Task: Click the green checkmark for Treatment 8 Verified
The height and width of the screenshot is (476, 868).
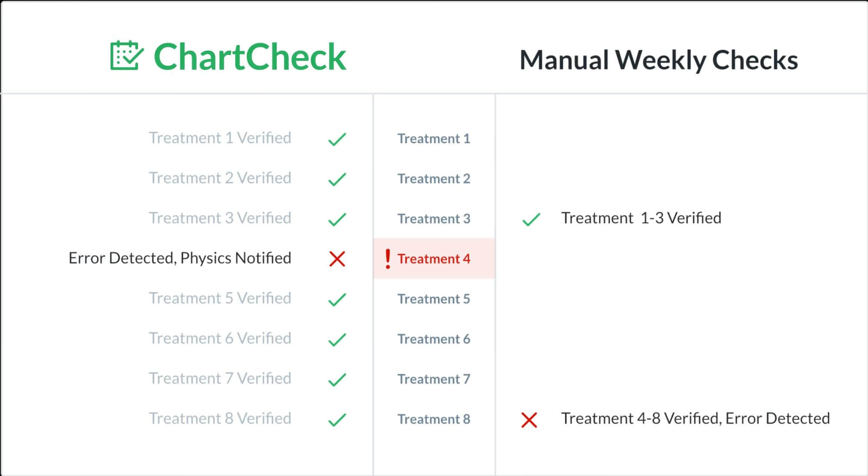Action: [337, 420]
